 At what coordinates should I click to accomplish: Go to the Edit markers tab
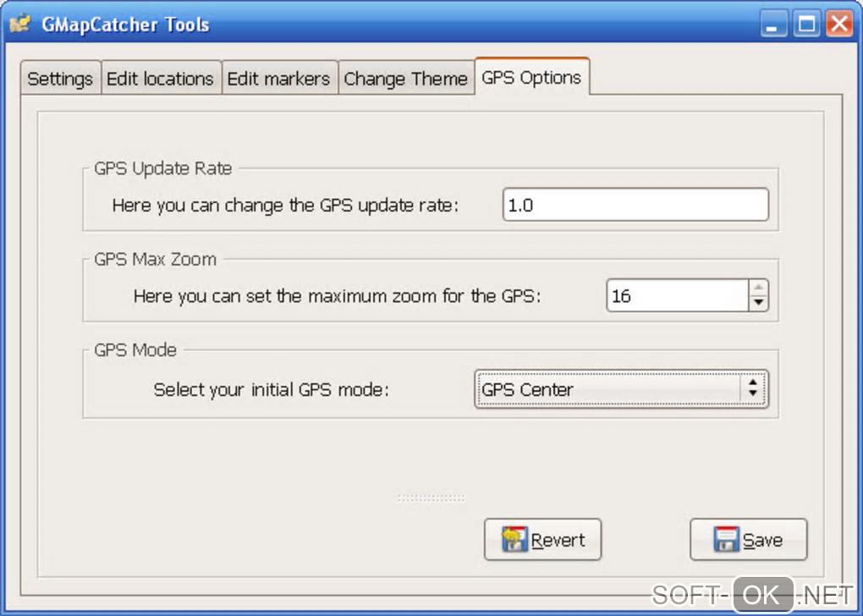coord(278,79)
